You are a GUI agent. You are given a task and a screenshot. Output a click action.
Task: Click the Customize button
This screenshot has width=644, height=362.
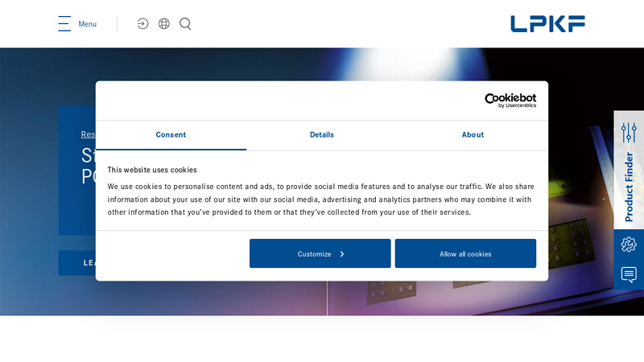click(315, 254)
